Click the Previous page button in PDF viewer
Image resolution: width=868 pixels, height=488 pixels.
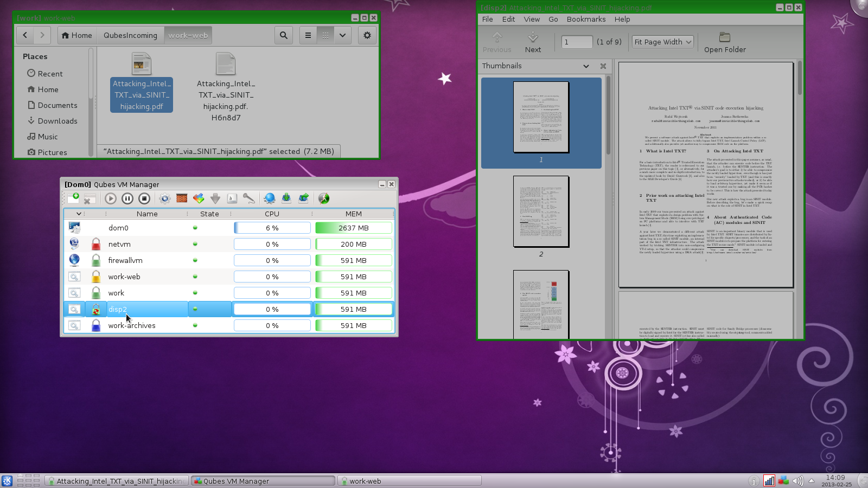click(x=497, y=42)
